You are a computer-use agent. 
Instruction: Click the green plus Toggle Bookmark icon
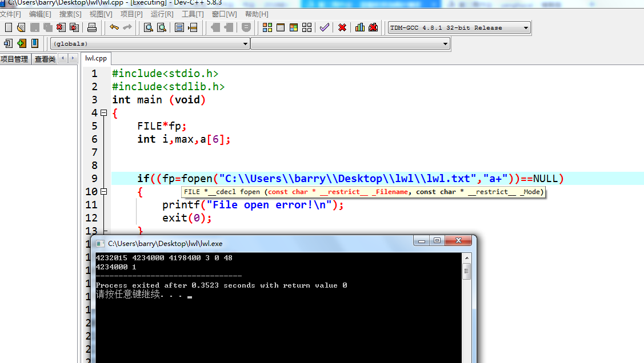click(21, 43)
